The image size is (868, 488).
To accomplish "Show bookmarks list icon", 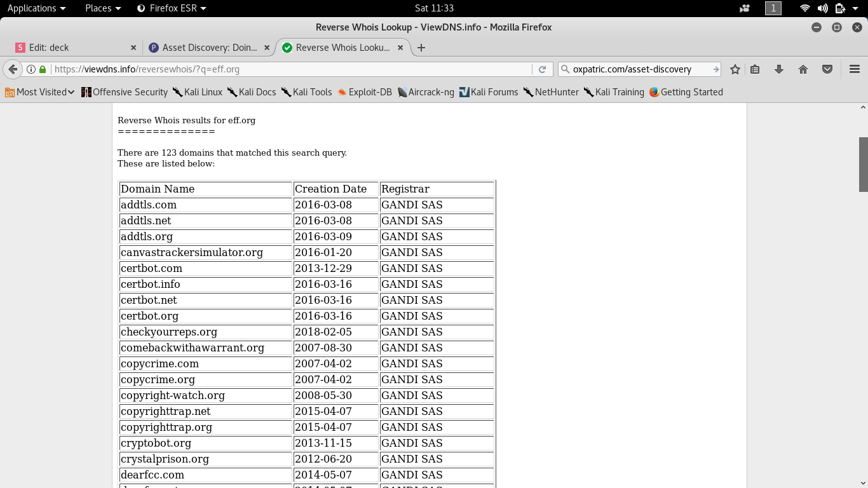I will coord(755,69).
